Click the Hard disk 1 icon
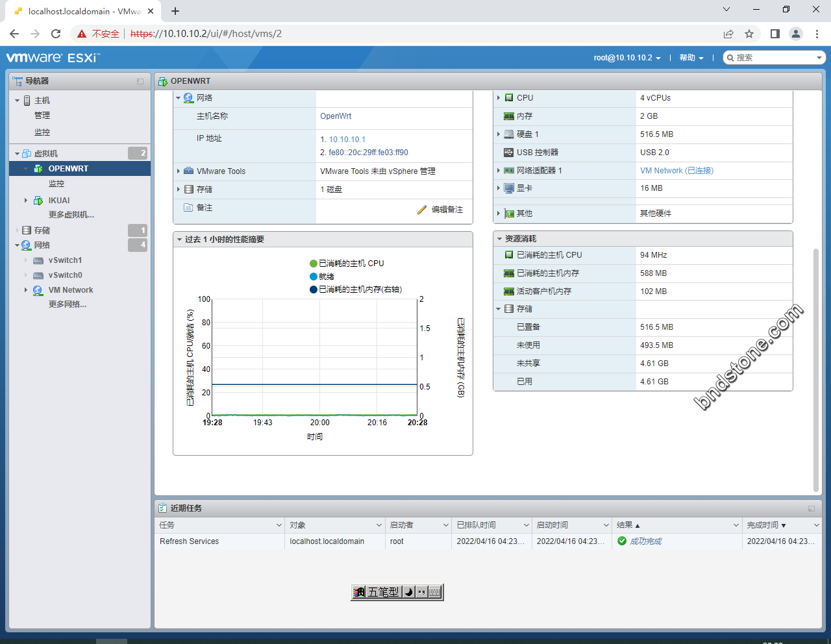This screenshot has width=831, height=644. pyautogui.click(x=509, y=134)
